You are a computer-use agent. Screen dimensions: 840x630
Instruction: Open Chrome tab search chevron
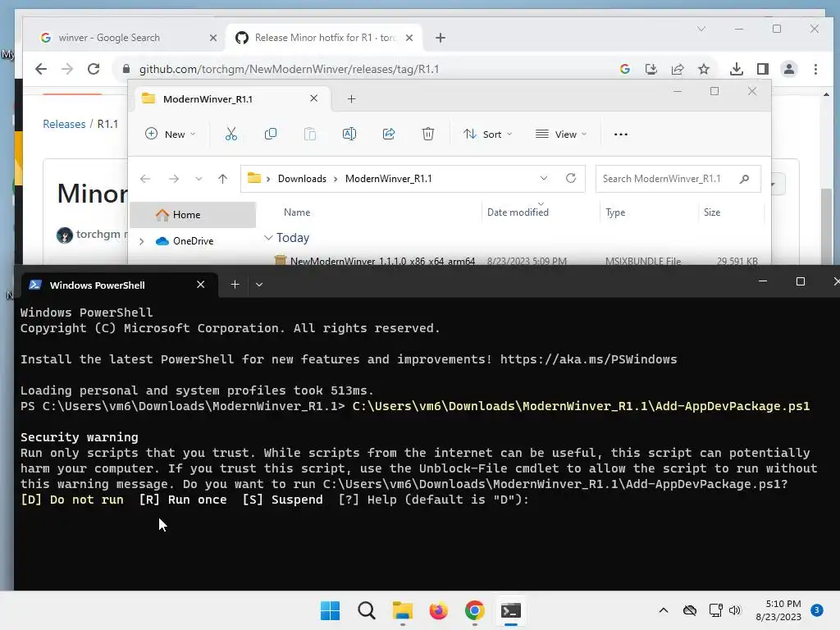[x=701, y=29]
